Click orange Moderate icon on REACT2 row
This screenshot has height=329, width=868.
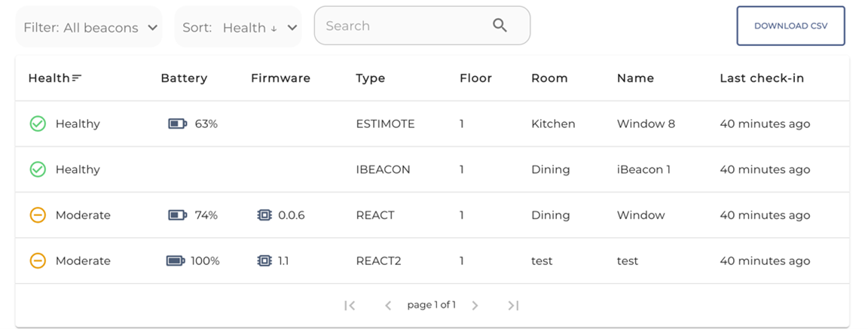click(x=38, y=260)
